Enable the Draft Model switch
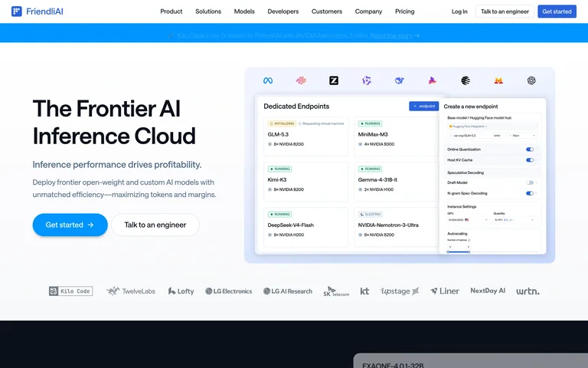Image resolution: width=588 pixels, height=368 pixels. click(x=530, y=183)
